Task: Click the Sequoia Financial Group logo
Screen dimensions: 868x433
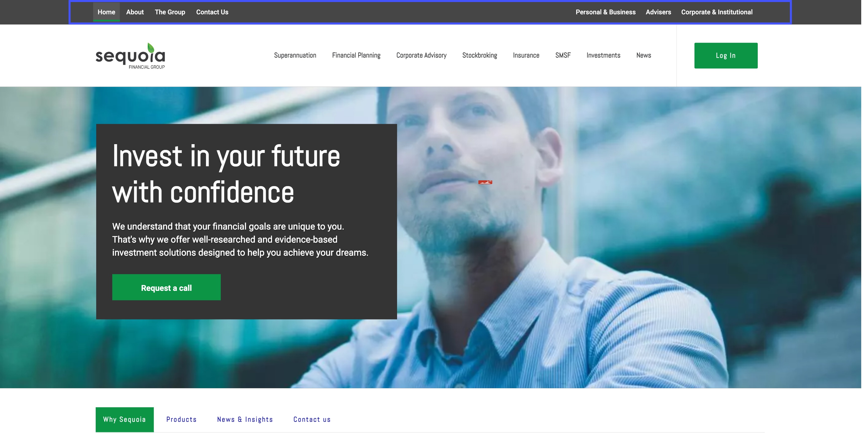Action: [x=130, y=56]
